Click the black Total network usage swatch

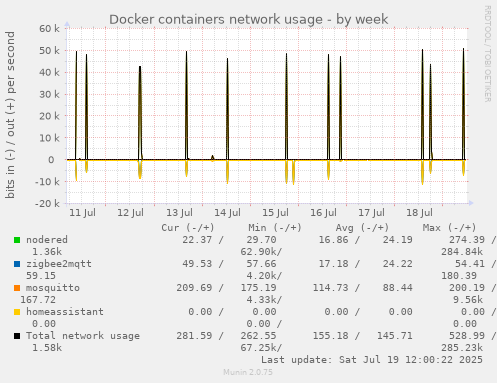pos(17,336)
